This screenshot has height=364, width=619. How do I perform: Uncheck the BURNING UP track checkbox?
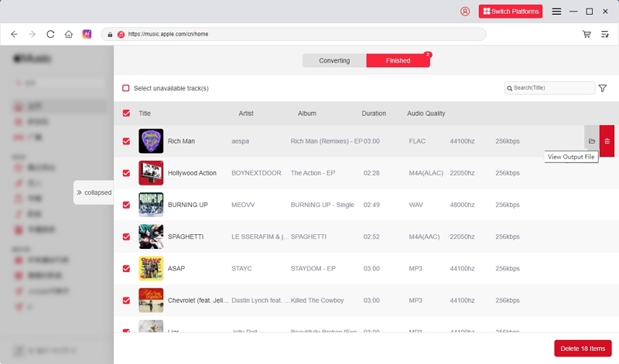pyautogui.click(x=126, y=205)
